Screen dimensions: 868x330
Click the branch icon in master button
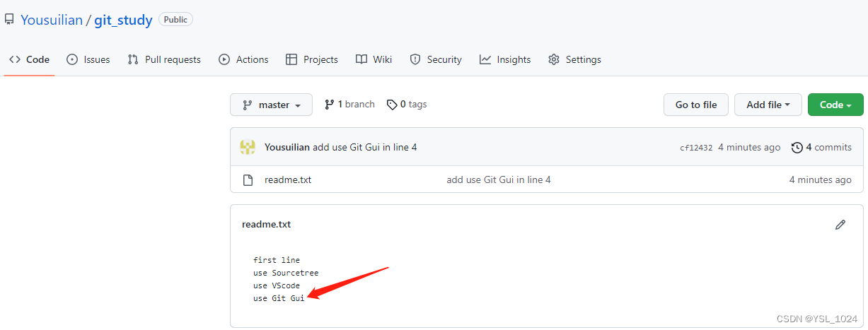click(247, 105)
